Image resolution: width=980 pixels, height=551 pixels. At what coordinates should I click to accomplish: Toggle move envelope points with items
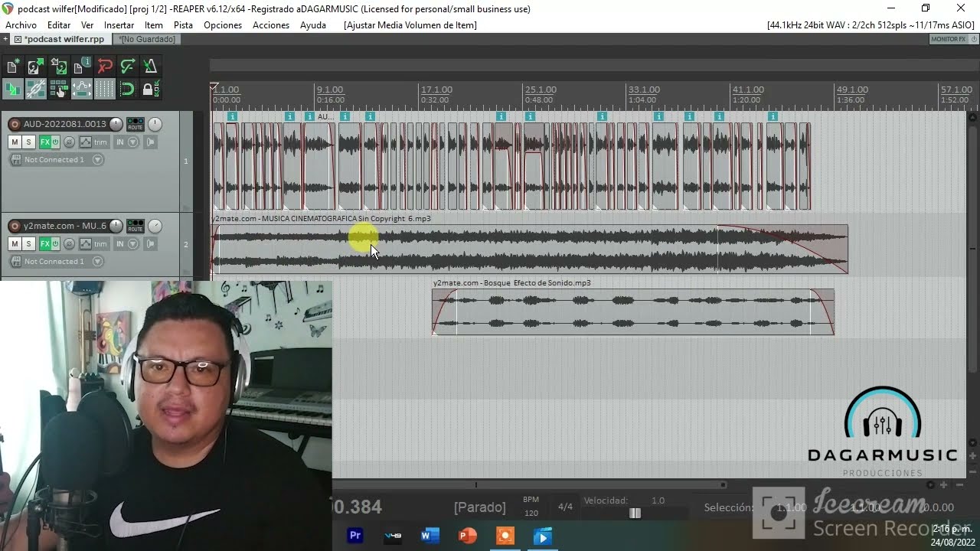pyautogui.click(x=82, y=89)
